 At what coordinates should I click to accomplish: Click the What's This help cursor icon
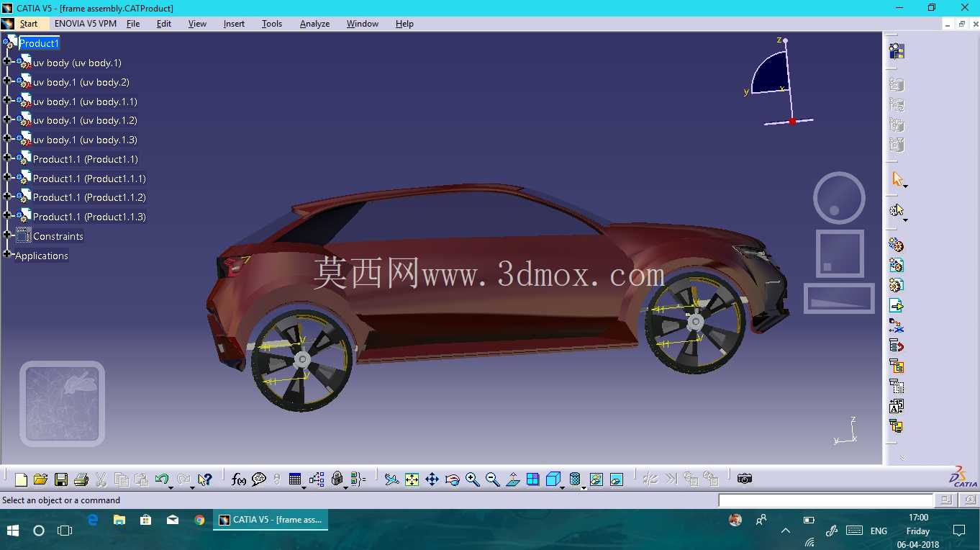point(204,479)
